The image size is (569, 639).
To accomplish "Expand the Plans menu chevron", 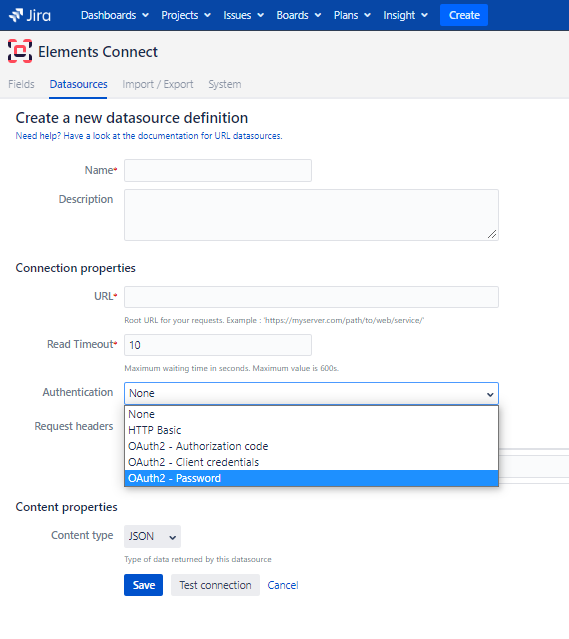I will click(x=367, y=15).
